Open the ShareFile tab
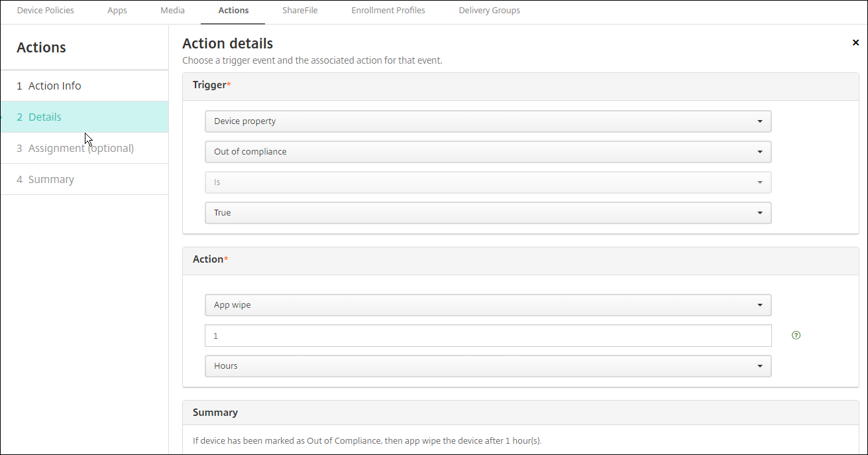The image size is (868, 455). click(x=299, y=11)
